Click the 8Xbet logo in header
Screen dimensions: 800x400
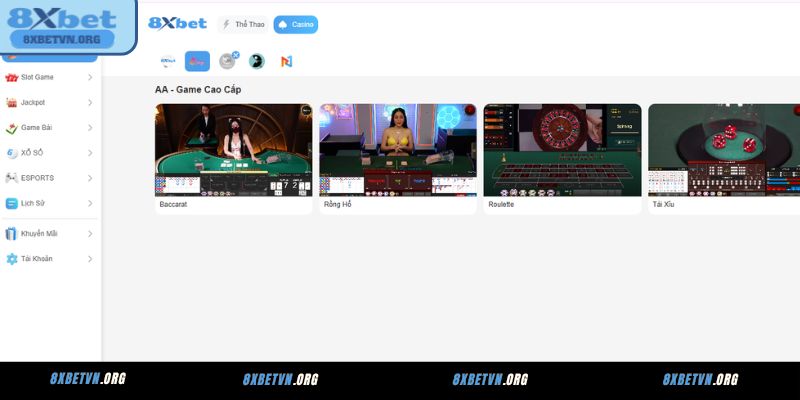pos(177,23)
